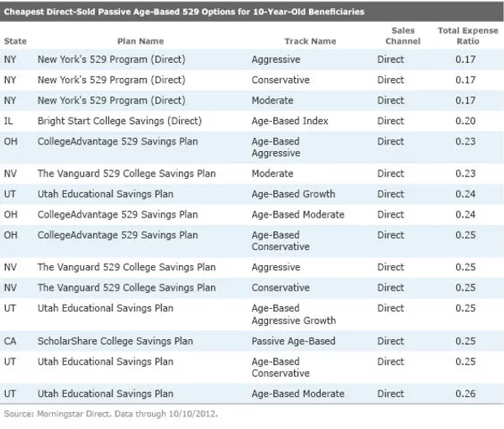The image size is (504, 429).
Task: Select the CA state cell
Action: 11,342
